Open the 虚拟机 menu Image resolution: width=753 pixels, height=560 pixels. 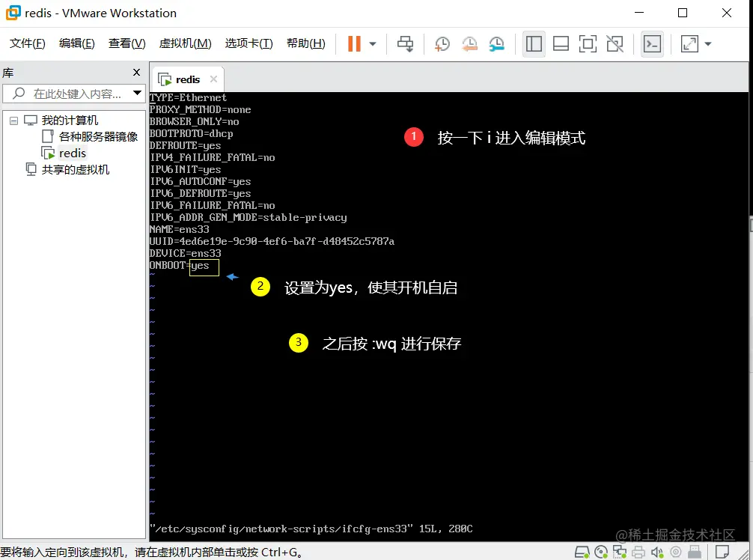184,43
